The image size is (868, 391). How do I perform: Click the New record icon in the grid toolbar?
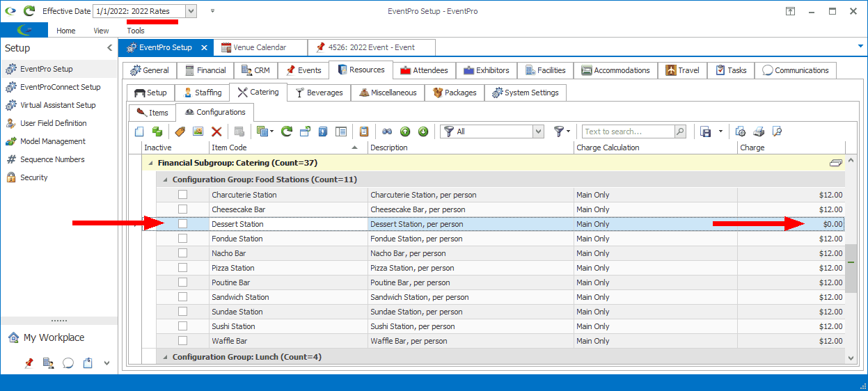(139, 131)
